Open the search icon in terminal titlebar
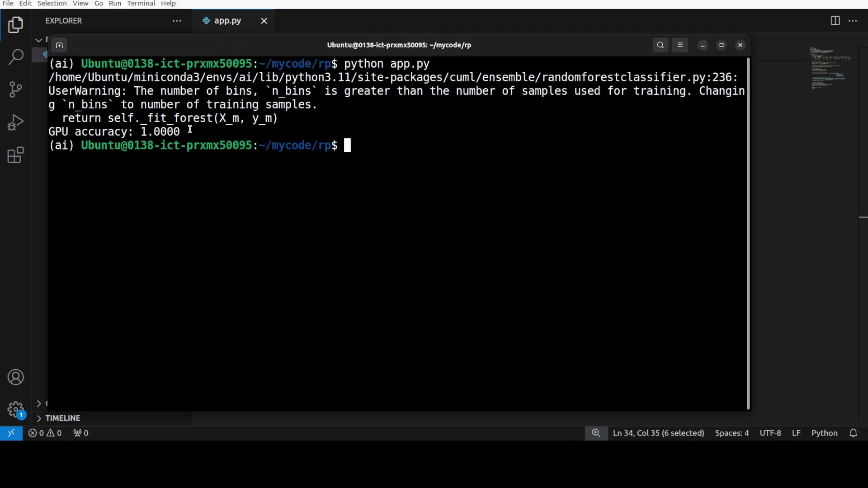The height and width of the screenshot is (488, 868). coord(660,45)
